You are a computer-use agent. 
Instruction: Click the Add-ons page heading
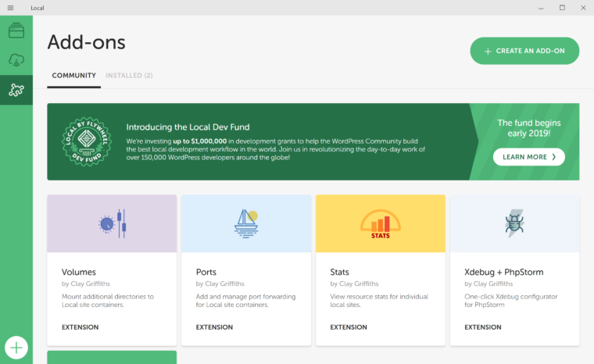[x=87, y=42]
